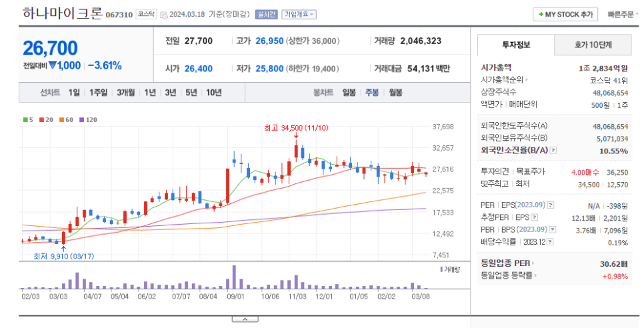Screen dimensions: 644x328
Task: Select the 주봉 candlestick chart
Action: tap(372, 93)
